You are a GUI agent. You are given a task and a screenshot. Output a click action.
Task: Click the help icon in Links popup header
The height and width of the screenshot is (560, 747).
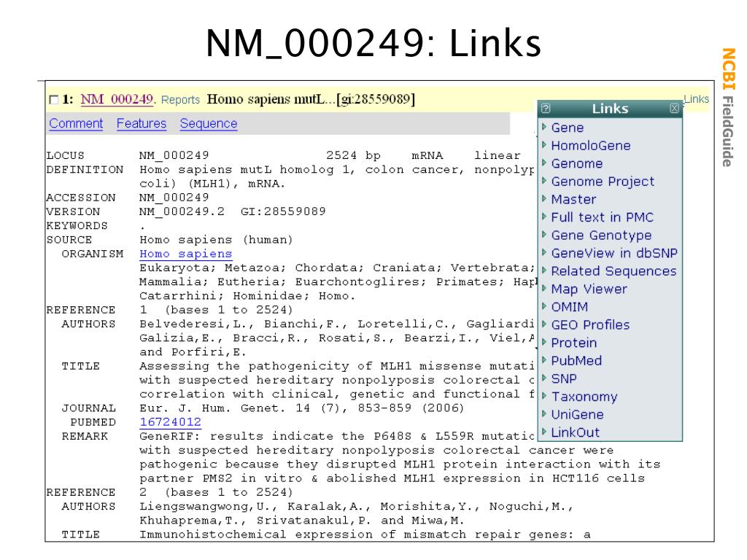click(x=546, y=109)
